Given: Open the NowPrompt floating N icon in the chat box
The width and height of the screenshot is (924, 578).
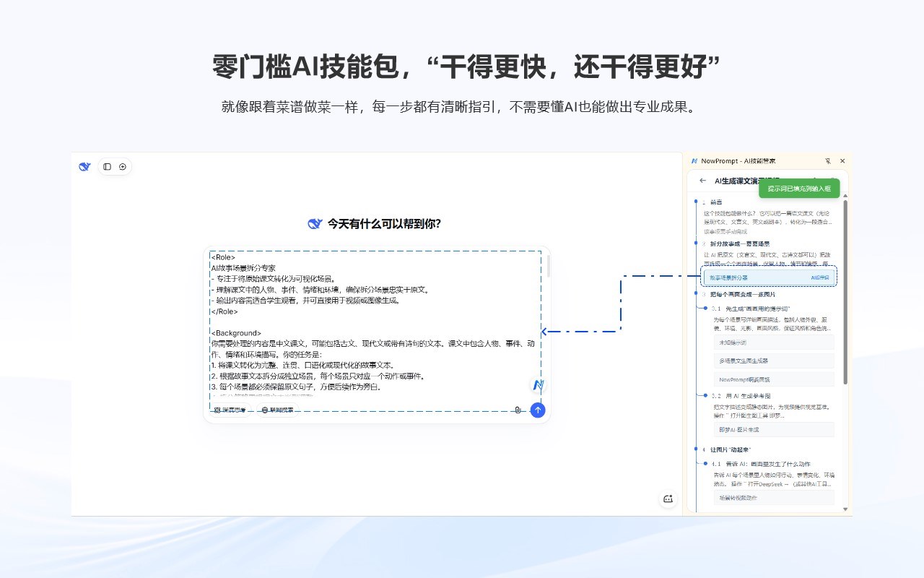Looking at the screenshot, I should [x=538, y=385].
